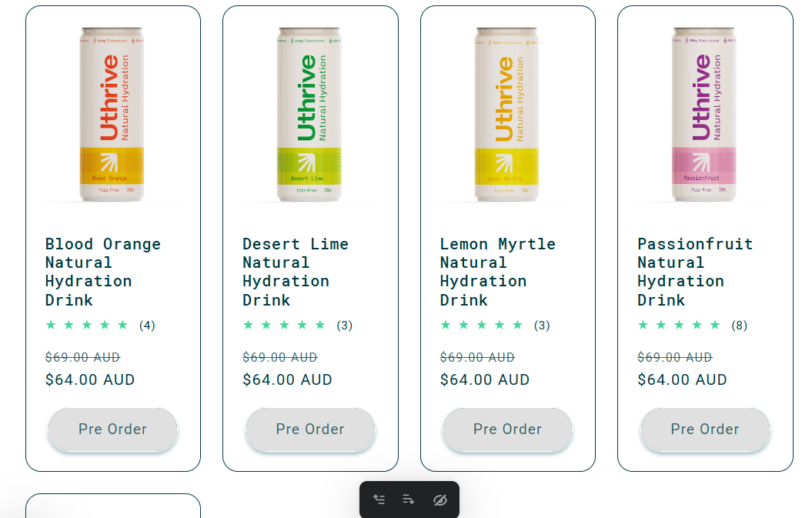Open the Lemon Myrtle Natural Hydration Drink title
The height and width of the screenshot is (518, 812).
coord(498,272)
